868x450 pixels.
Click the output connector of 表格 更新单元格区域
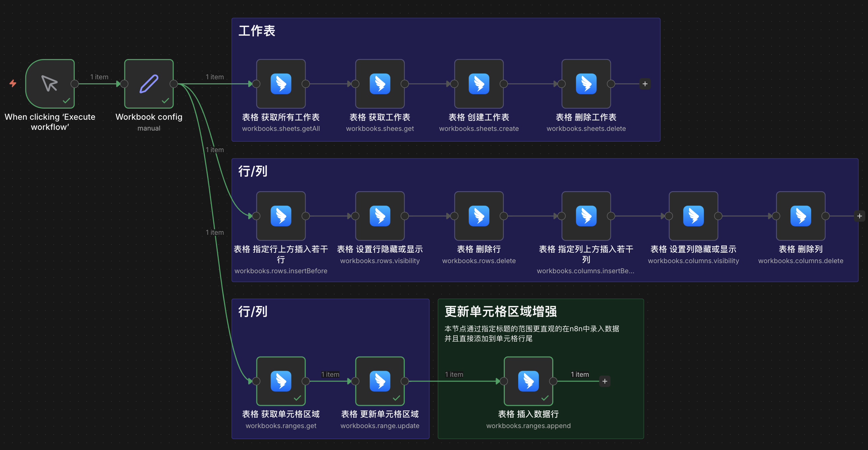(x=405, y=381)
